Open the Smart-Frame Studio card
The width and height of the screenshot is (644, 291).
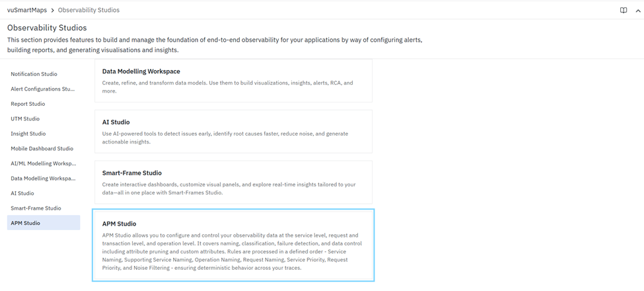(x=233, y=182)
